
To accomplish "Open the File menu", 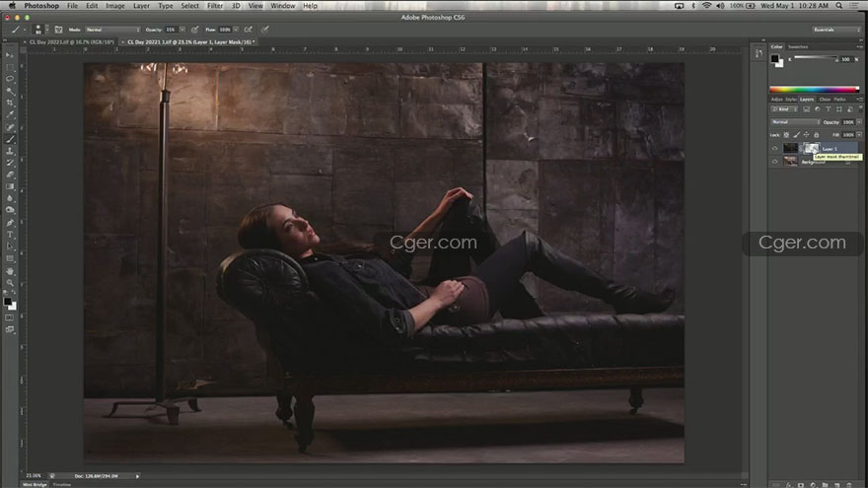I will coord(73,6).
